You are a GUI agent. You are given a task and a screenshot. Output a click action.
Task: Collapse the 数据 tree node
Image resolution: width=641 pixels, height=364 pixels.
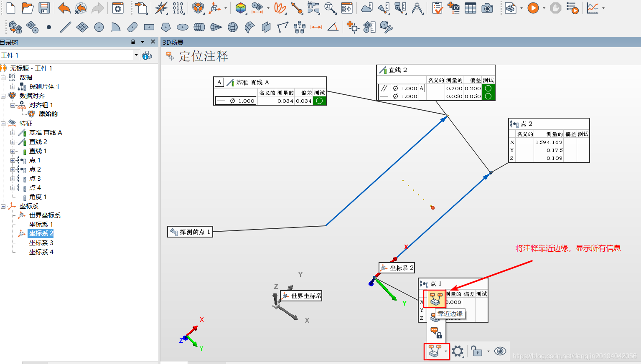(3, 78)
